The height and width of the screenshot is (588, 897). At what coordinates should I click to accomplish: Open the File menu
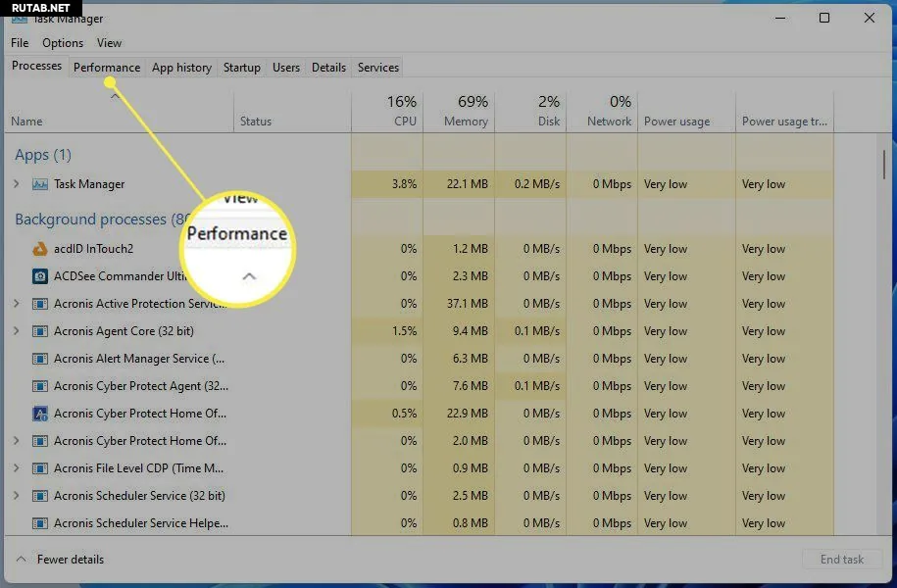(x=20, y=43)
